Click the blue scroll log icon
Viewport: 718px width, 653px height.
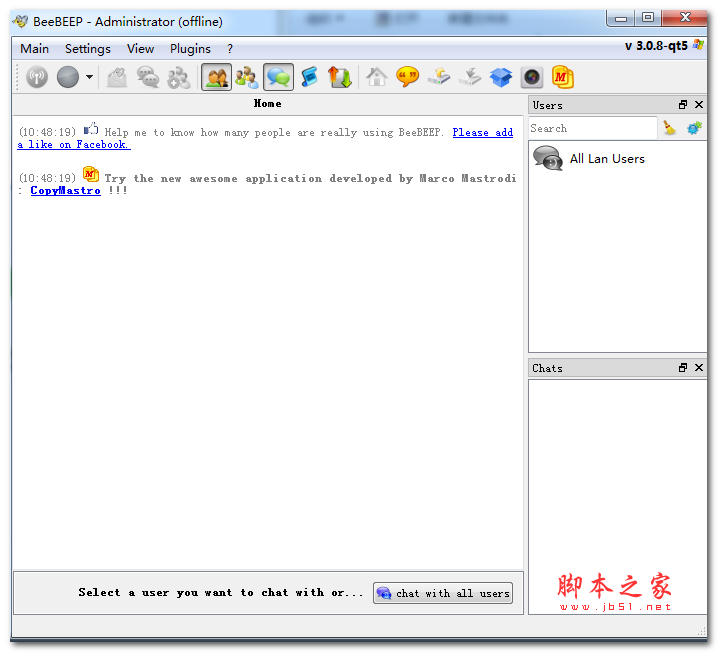(310, 76)
